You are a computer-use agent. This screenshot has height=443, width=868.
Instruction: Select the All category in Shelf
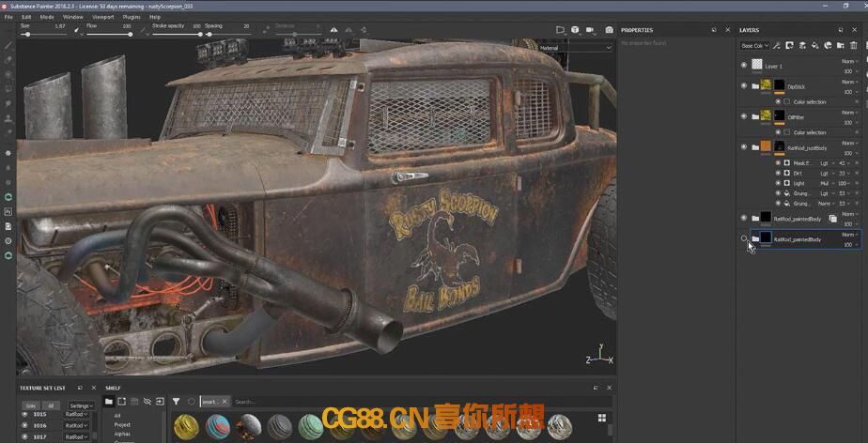(117, 416)
